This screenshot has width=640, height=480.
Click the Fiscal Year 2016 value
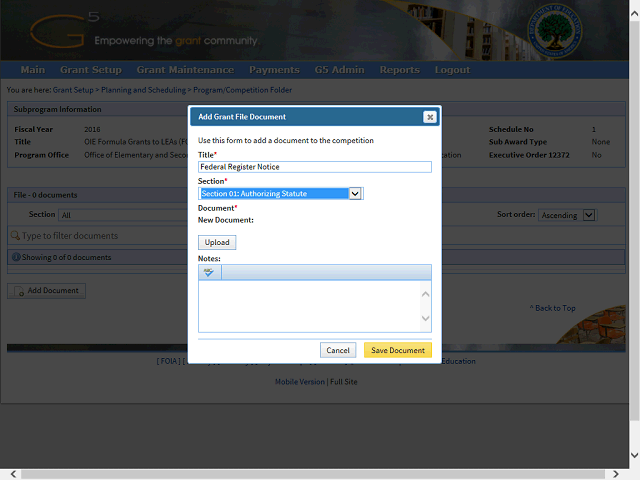tap(92, 129)
